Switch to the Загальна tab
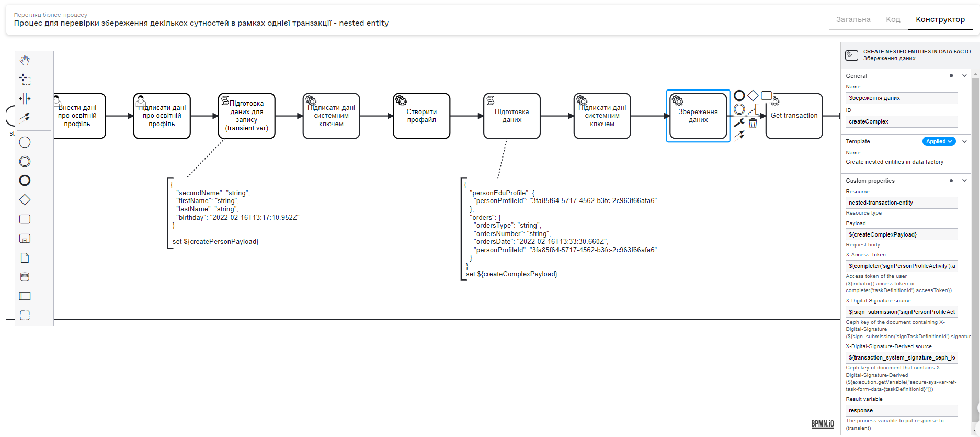Viewport: 980px width, 437px height. [853, 19]
